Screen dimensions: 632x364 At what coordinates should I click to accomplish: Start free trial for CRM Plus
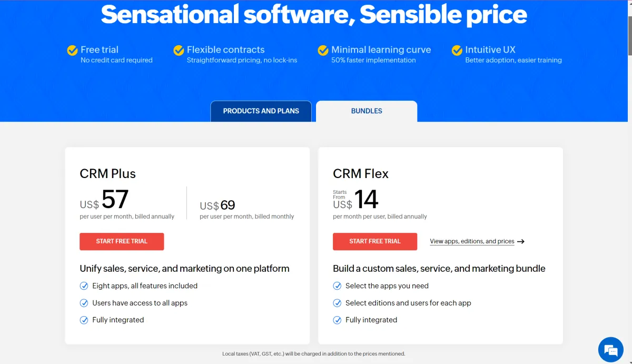(x=122, y=241)
